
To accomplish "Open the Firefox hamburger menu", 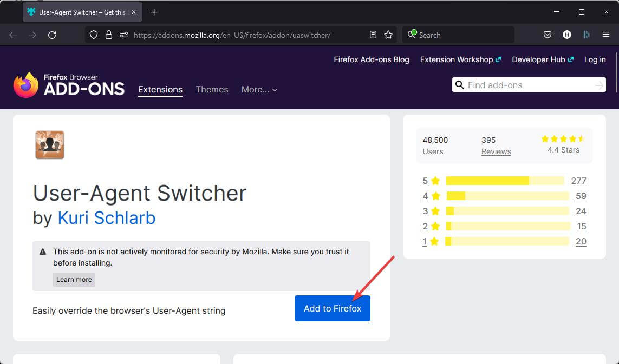I will tap(606, 35).
